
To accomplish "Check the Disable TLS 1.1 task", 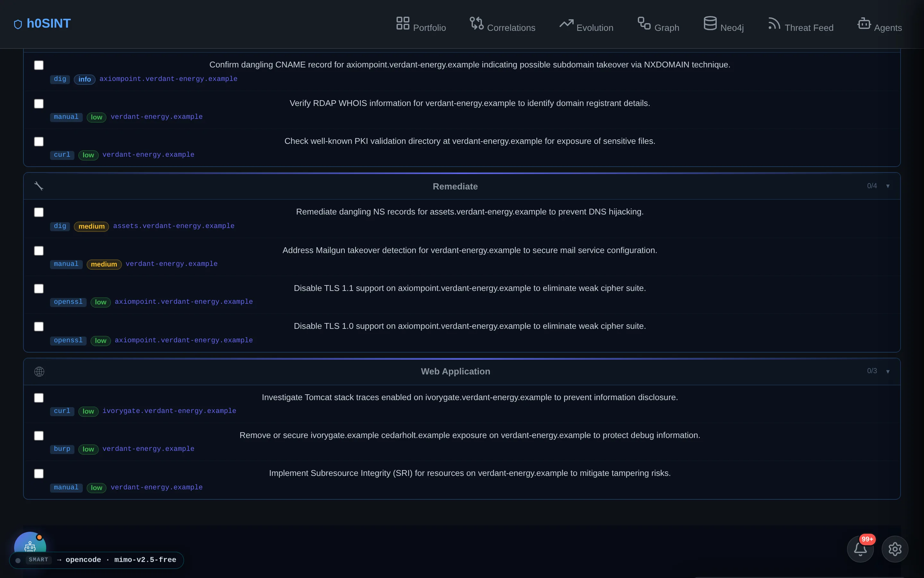I will coord(38,289).
